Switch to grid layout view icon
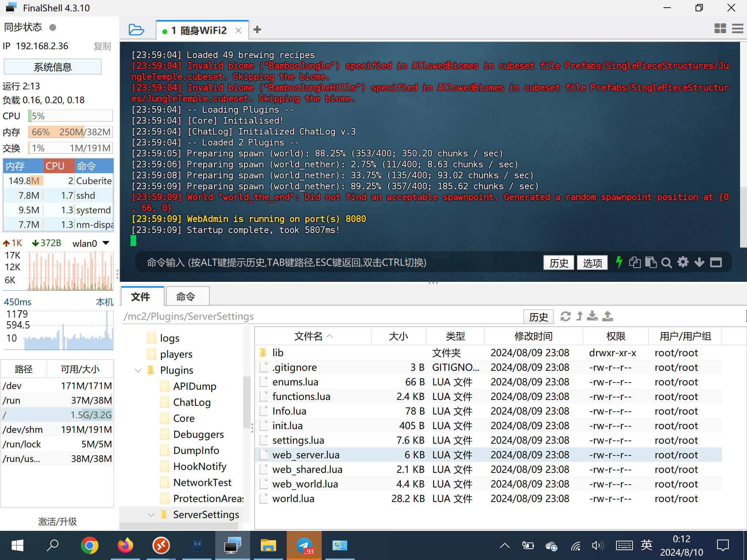The width and height of the screenshot is (747, 560). point(720,29)
